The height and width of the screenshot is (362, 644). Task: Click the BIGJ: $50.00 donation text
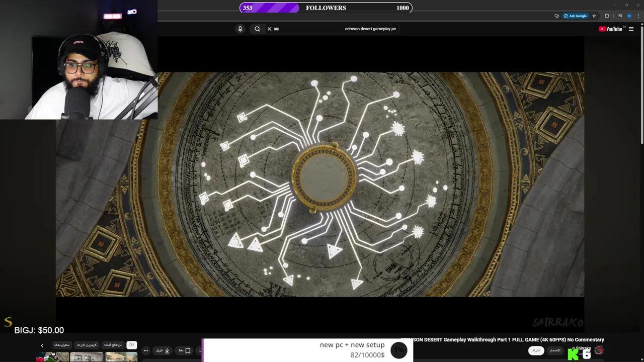tap(39, 330)
